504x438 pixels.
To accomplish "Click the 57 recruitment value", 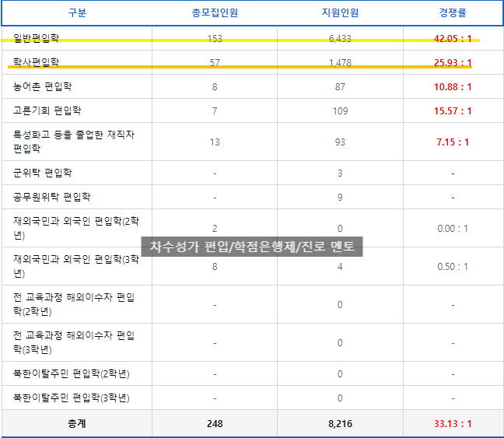I will pyautogui.click(x=215, y=62).
